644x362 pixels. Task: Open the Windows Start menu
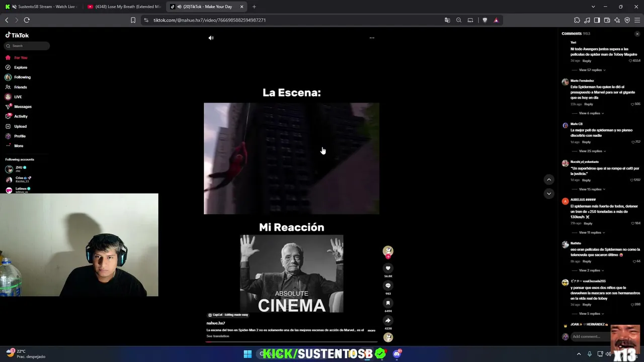[248, 354]
